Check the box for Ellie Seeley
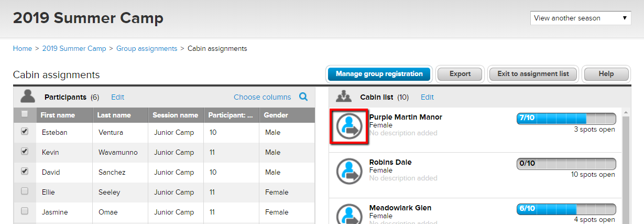Screen dimensions: 644x224 25,191
